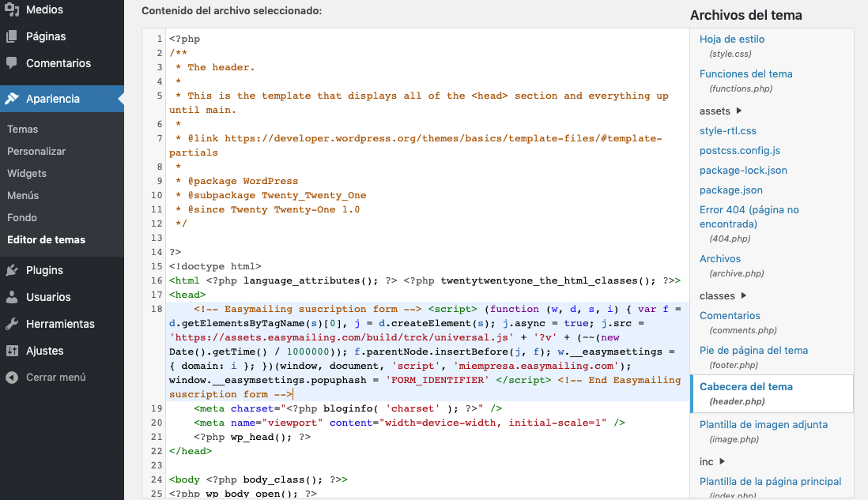Click the Páginas pages icon
Viewport: 868px width, 500px height.
pyautogui.click(x=12, y=36)
